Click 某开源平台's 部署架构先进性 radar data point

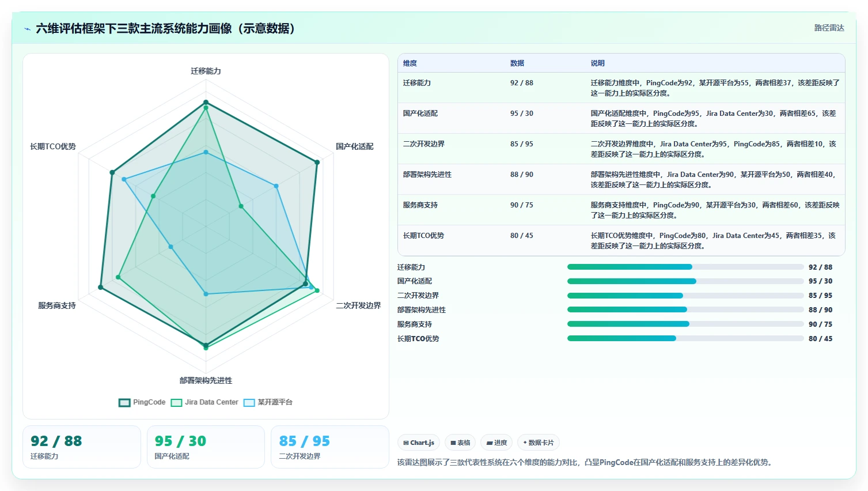coord(206,294)
